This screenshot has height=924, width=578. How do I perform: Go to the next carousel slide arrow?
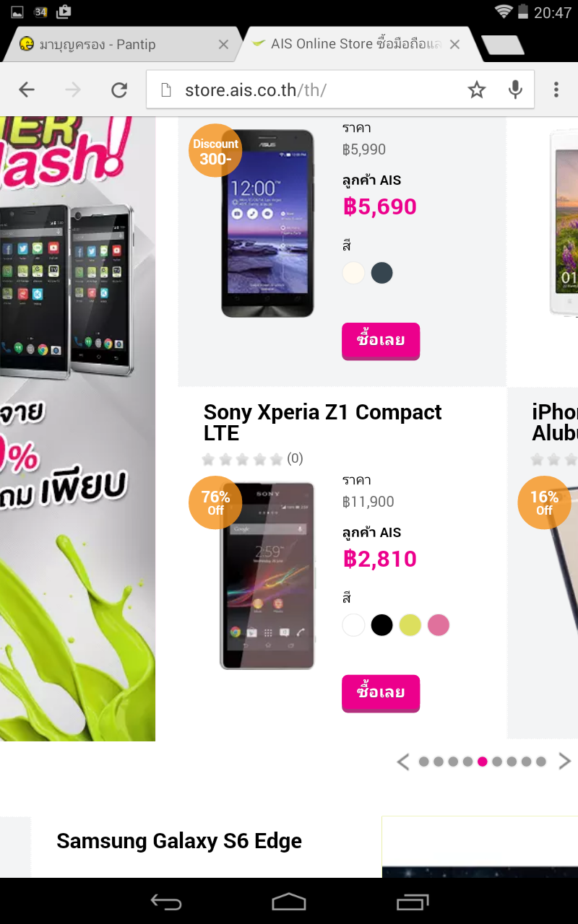pyautogui.click(x=564, y=761)
